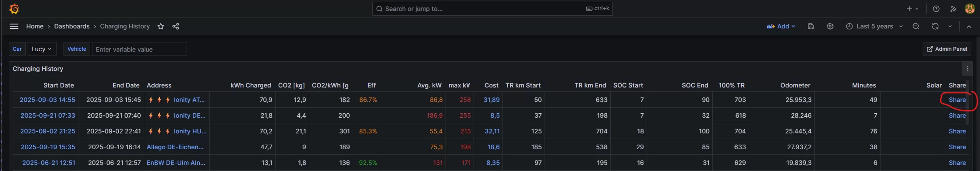Select efficiency value 92.5%
This screenshot has width=980, height=171.
click(368, 163)
